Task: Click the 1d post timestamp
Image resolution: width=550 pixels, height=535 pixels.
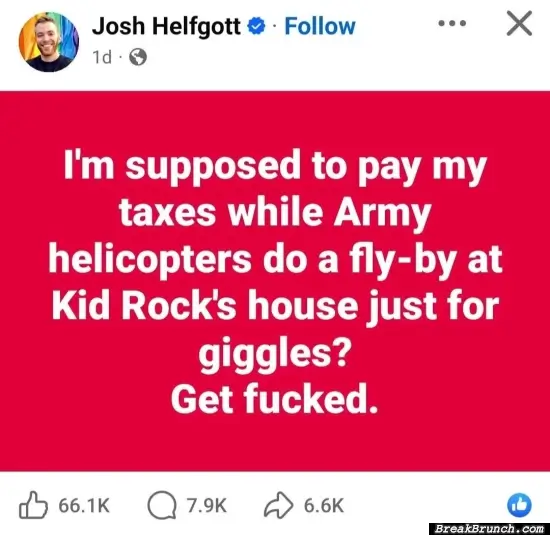Action: pyautogui.click(x=102, y=57)
